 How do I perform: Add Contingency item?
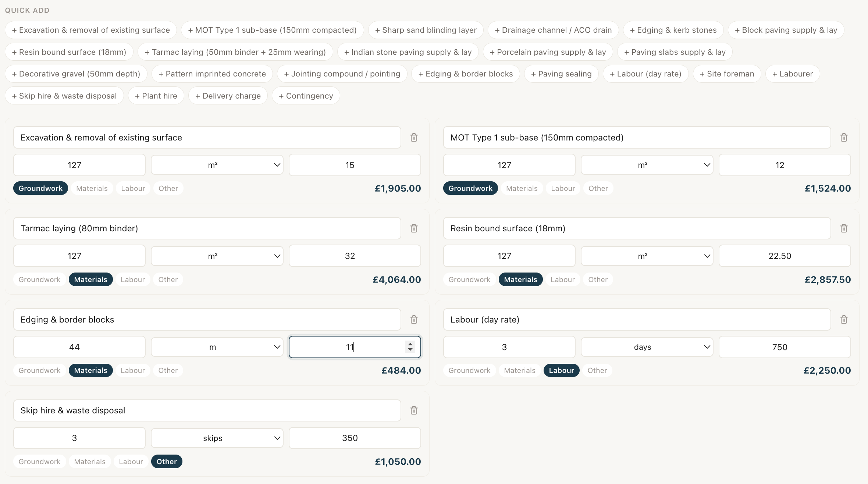(x=306, y=96)
